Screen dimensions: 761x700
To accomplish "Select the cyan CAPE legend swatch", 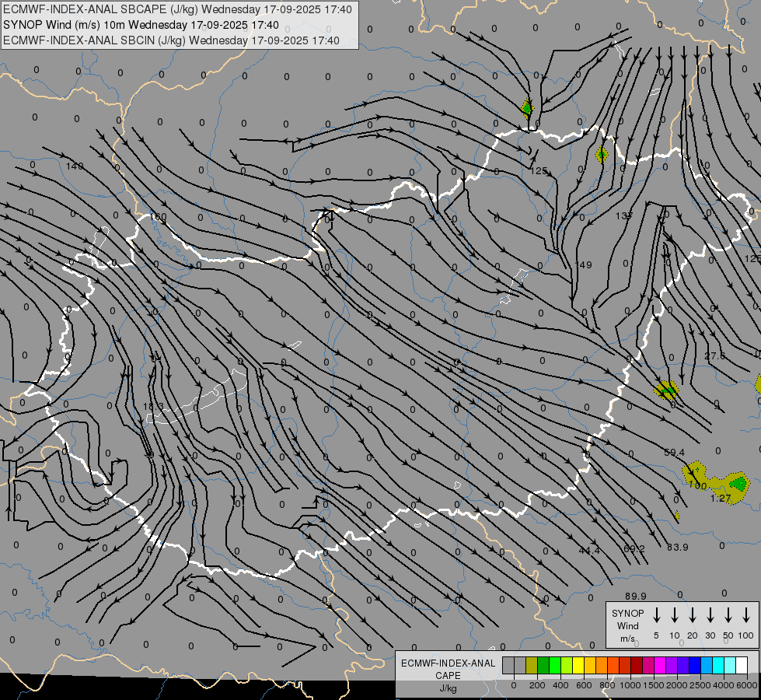I will pos(717,665).
